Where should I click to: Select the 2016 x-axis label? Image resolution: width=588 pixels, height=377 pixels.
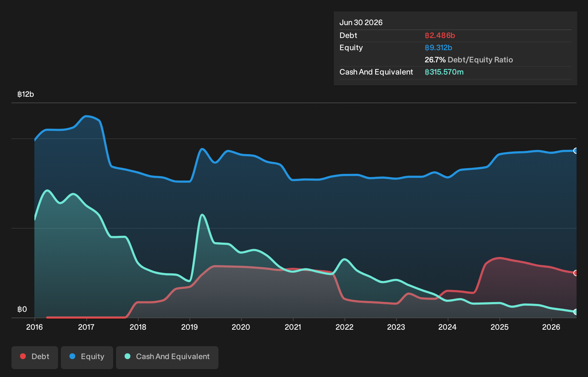click(34, 327)
